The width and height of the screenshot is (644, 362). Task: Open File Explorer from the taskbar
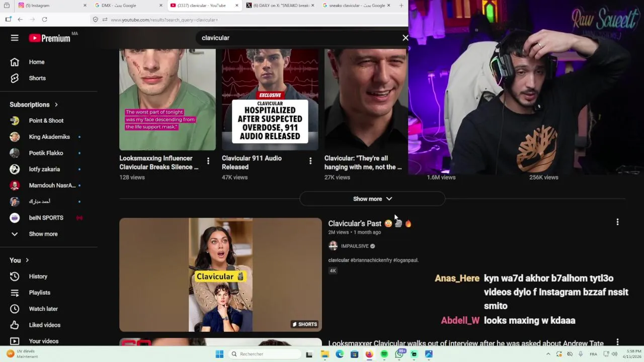coord(325,354)
